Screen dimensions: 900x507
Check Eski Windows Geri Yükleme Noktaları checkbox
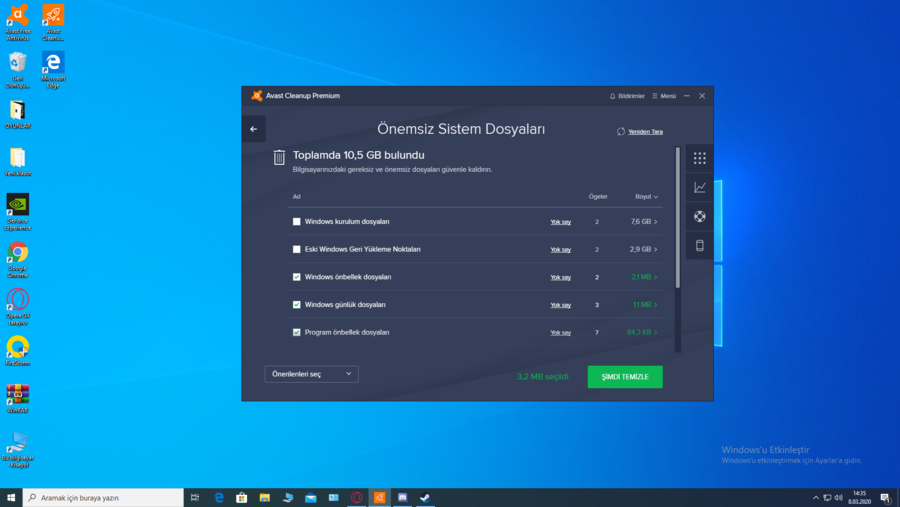(296, 249)
